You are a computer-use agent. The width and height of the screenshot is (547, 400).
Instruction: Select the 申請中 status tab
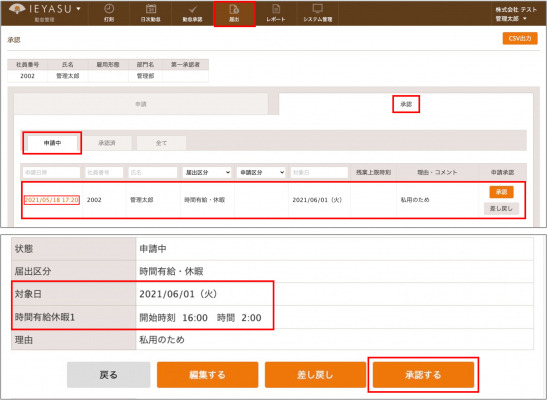point(52,143)
